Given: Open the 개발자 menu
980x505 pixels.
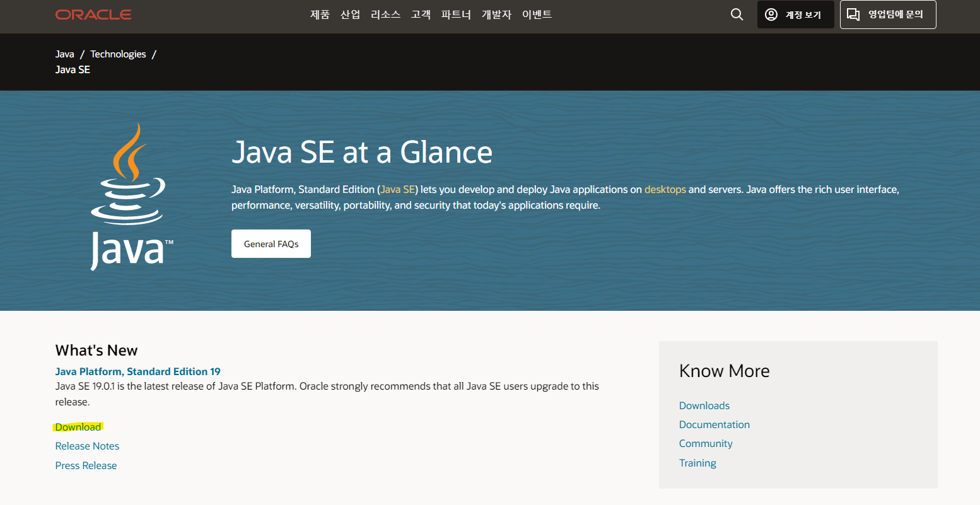Looking at the screenshot, I should click(x=496, y=15).
